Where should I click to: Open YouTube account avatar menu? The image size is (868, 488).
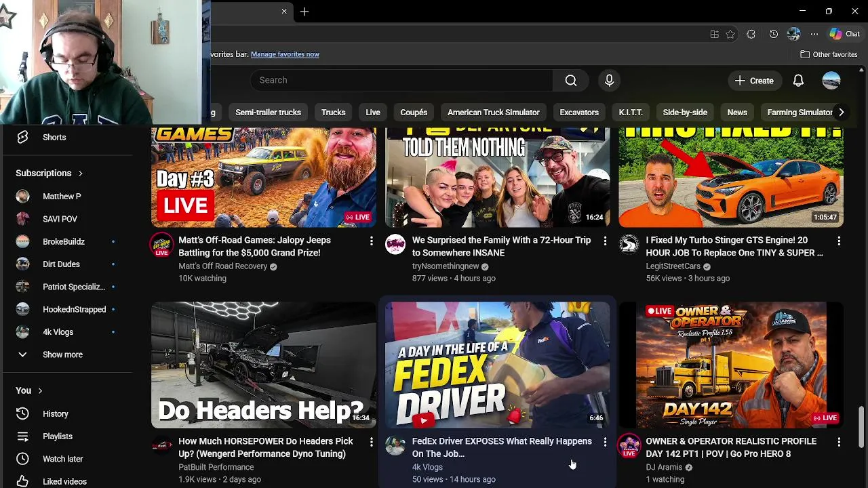coord(831,81)
